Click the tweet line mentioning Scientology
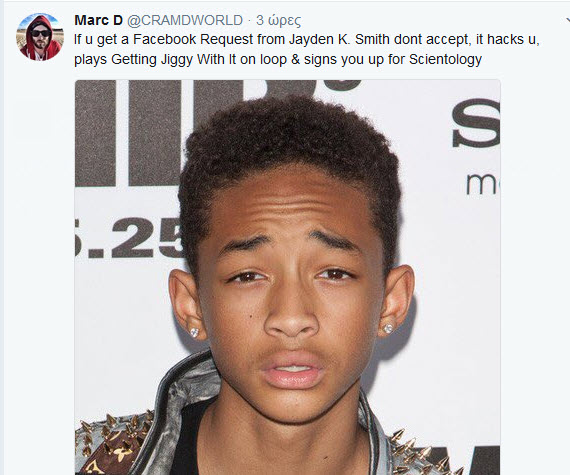570x475 pixels. [x=278, y=59]
